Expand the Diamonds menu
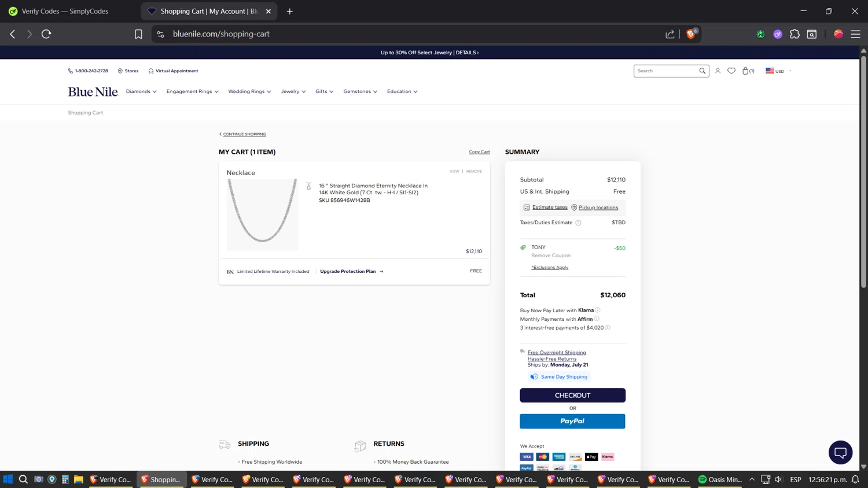Image resolution: width=868 pixels, height=488 pixels. [x=141, y=91]
